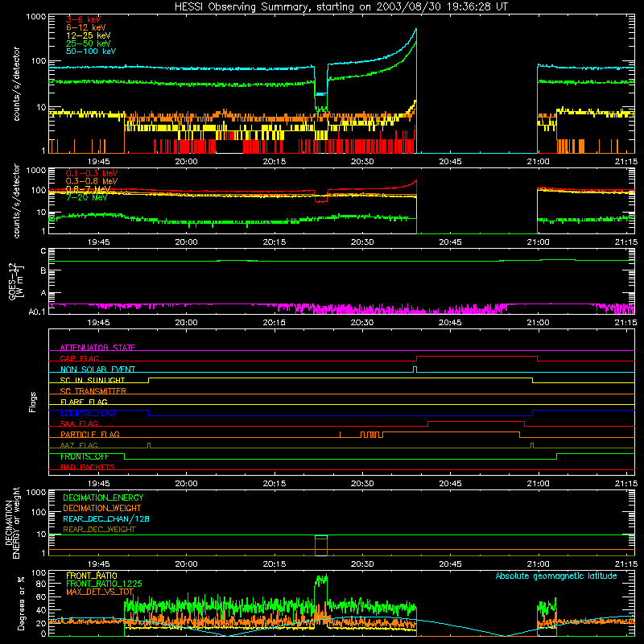The image size is (644, 644).
Task: Select the FLARE_FLAG label
Action: (x=84, y=402)
